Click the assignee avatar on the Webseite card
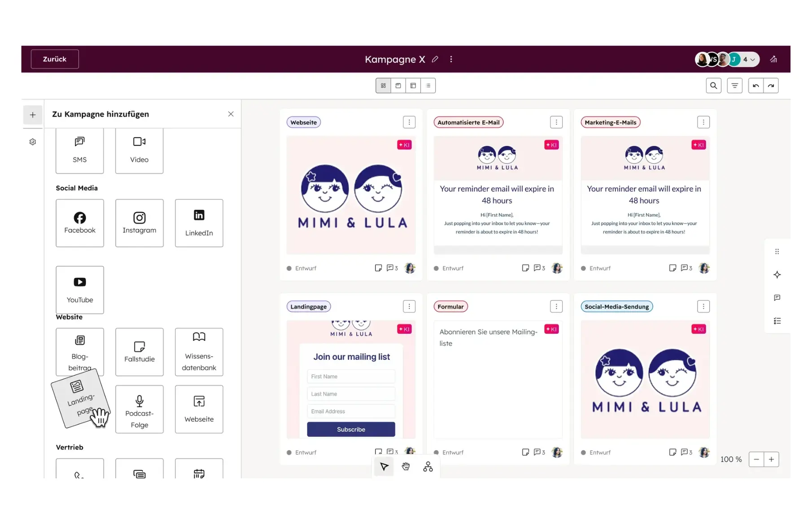This screenshot has width=812, height=524. [x=410, y=268]
